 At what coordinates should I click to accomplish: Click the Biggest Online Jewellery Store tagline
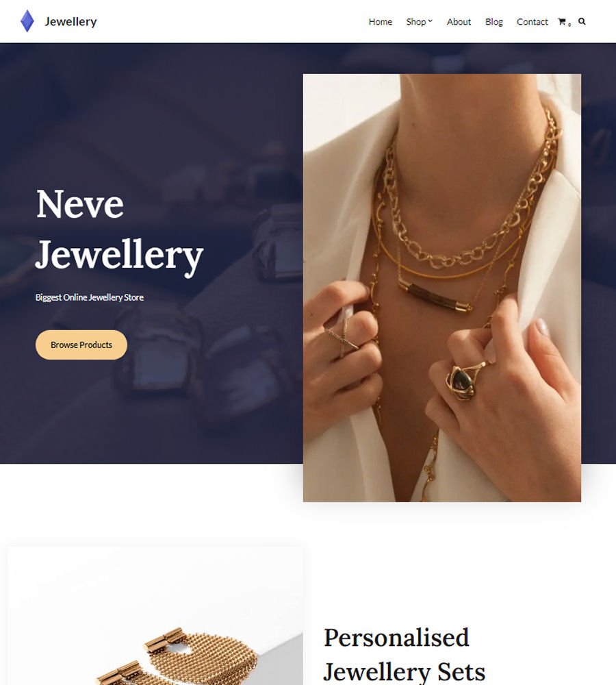[90, 297]
